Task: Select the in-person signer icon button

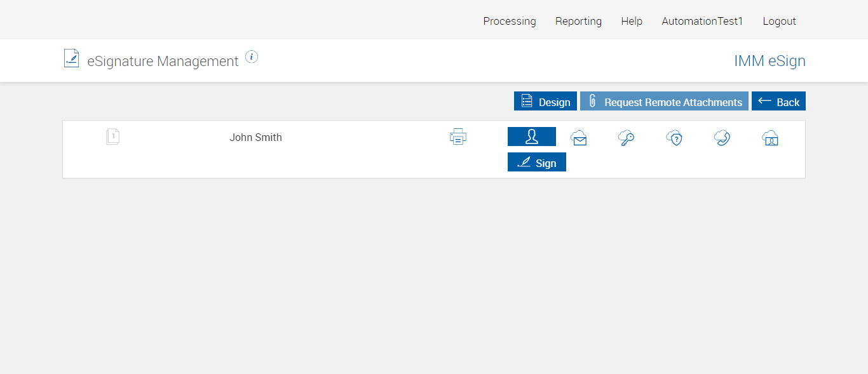Action: [x=531, y=137]
